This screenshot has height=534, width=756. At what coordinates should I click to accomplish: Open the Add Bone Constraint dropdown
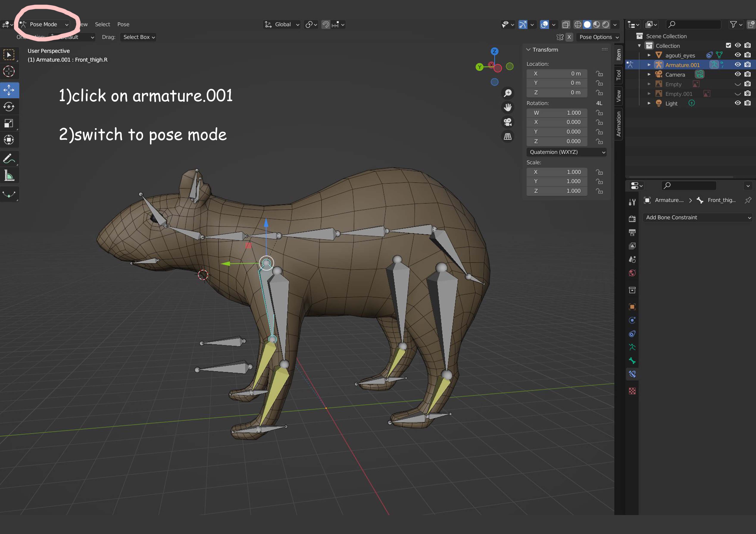point(698,217)
